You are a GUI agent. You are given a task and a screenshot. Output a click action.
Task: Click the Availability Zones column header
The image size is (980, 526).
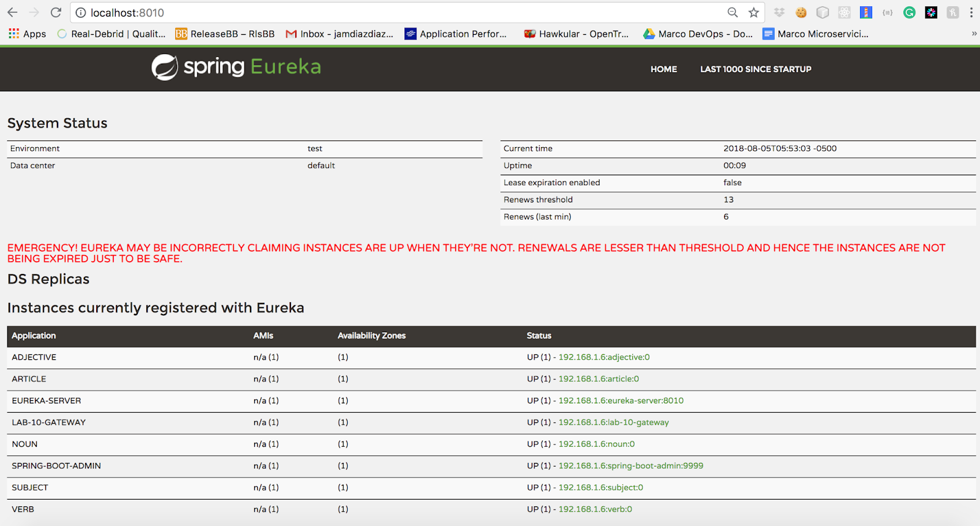[x=372, y=336]
